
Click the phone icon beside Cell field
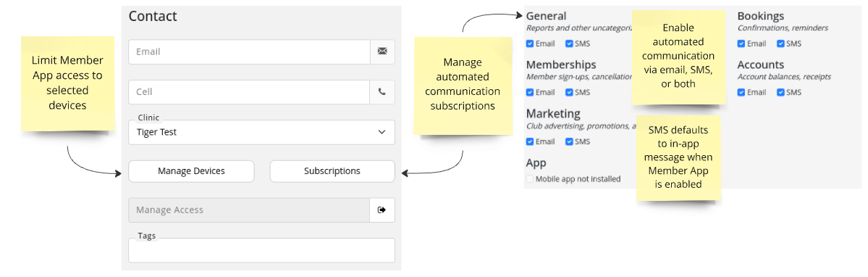click(382, 92)
